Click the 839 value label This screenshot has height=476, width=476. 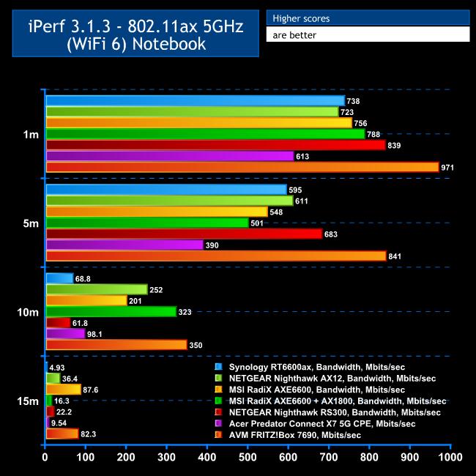click(394, 146)
